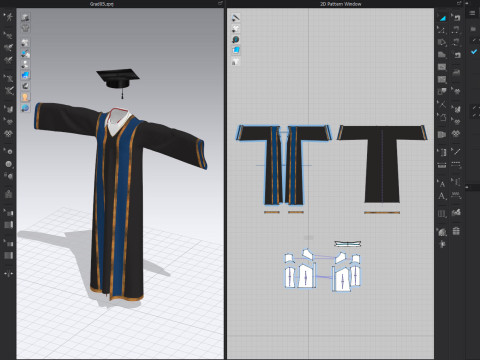Image resolution: width=480 pixels, height=360 pixels.
Task: Pop out the 2D Pattern Window via title icon
Action: pos(459,3)
